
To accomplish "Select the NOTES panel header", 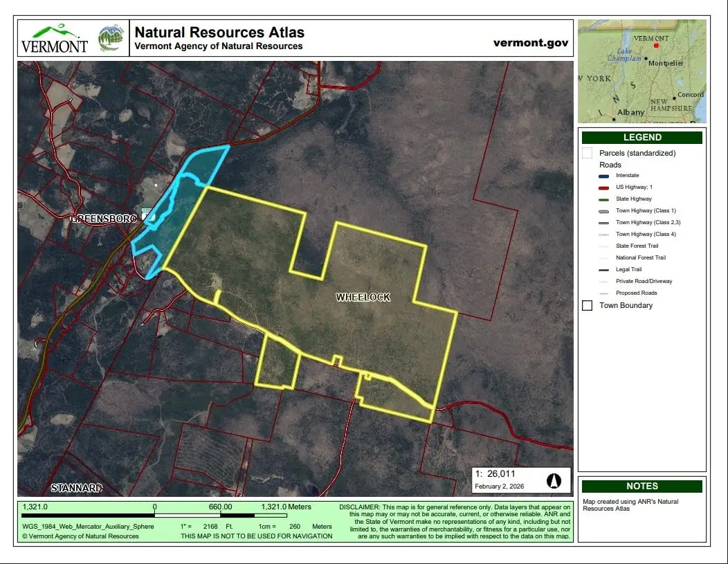I will (641, 486).
